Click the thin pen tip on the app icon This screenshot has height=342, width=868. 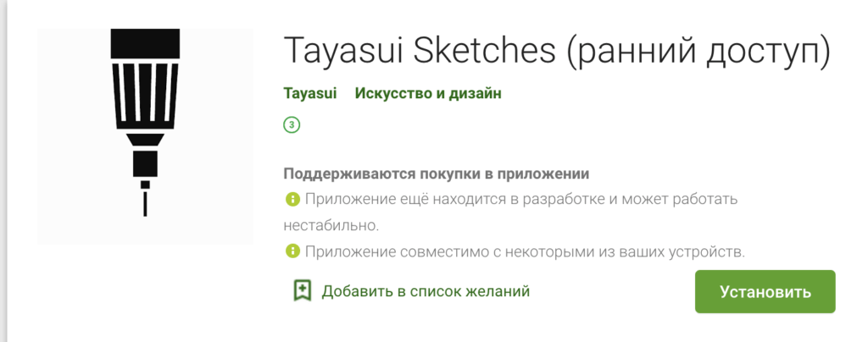click(146, 203)
